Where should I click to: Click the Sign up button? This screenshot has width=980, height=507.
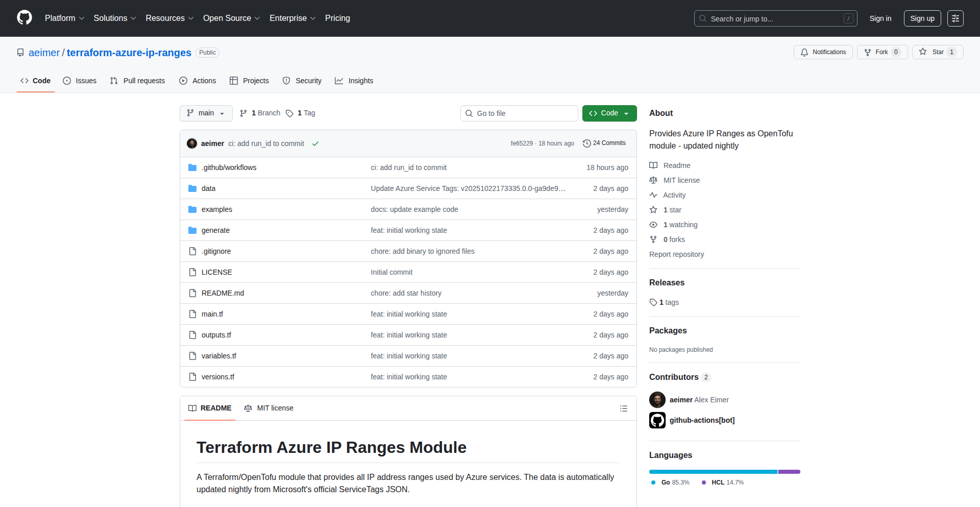pyautogui.click(x=922, y=18)
